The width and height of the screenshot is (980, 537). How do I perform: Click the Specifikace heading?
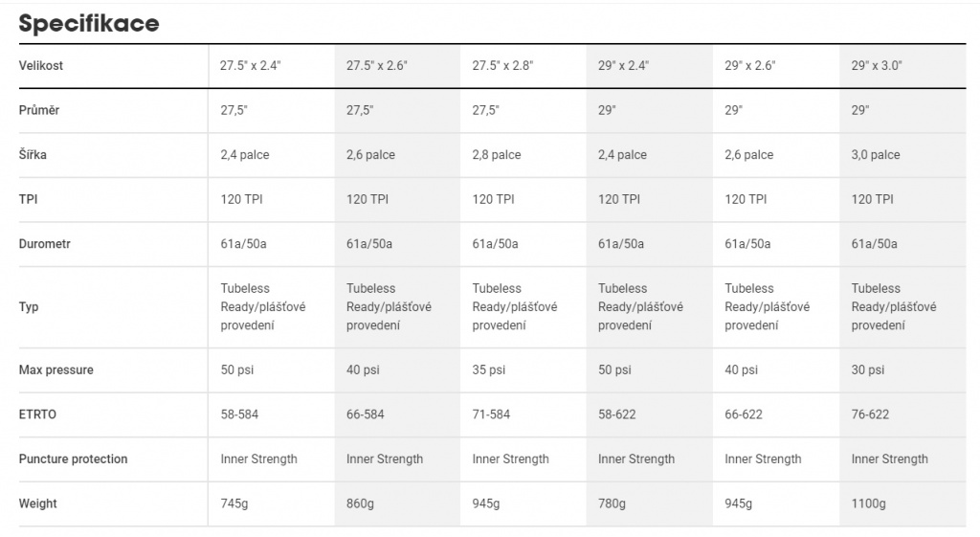[89, 24]
